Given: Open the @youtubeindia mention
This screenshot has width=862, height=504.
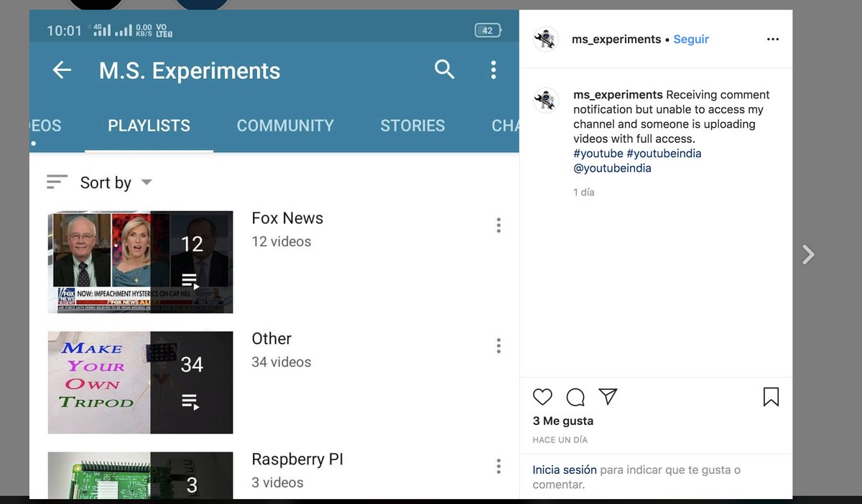Looking at the screenshot, I should [x=613, y=168].
